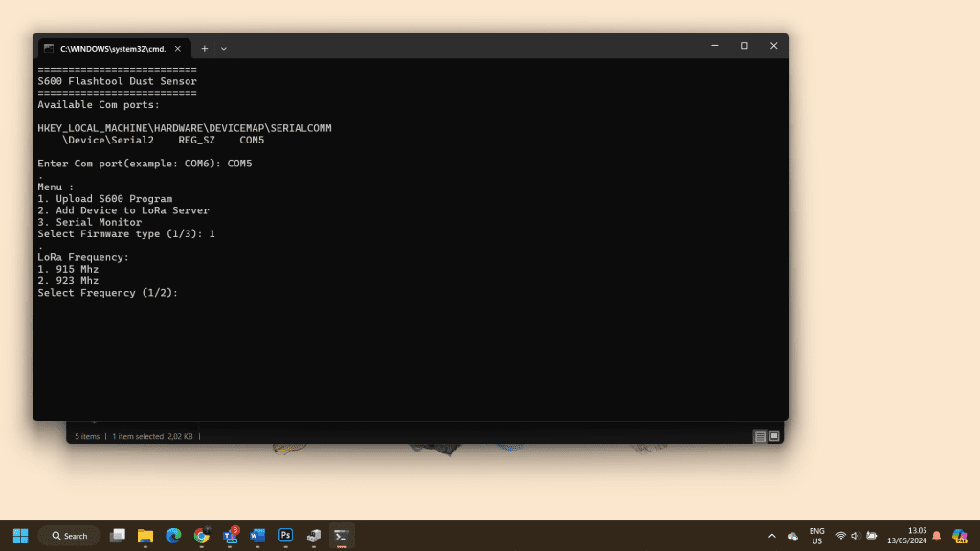Expand the terminal profile dropdown chevron

[224, 48]
